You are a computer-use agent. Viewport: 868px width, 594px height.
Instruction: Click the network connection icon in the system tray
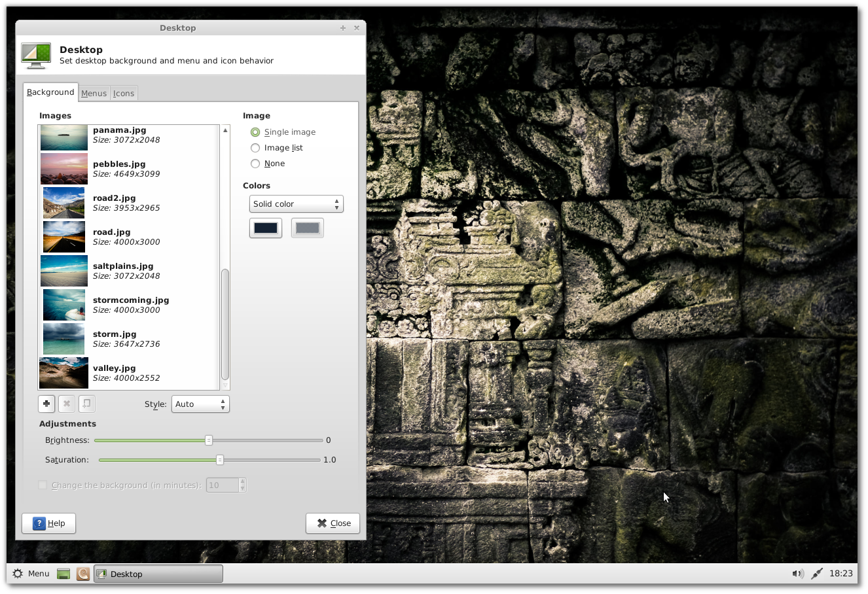(816, 573)
